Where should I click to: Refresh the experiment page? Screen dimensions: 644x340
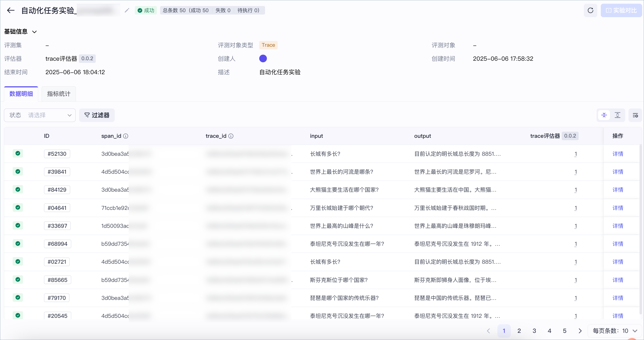(590, 10)
